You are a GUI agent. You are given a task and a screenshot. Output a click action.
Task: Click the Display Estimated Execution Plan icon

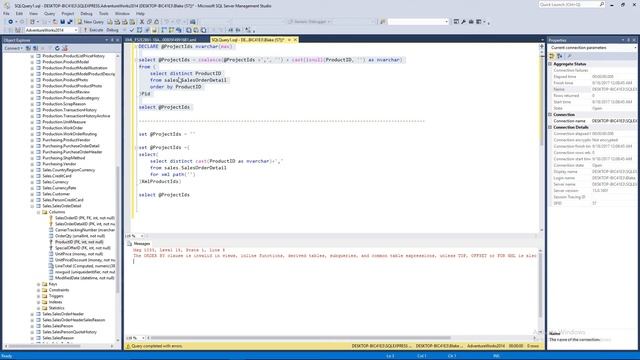coord(140,30)
